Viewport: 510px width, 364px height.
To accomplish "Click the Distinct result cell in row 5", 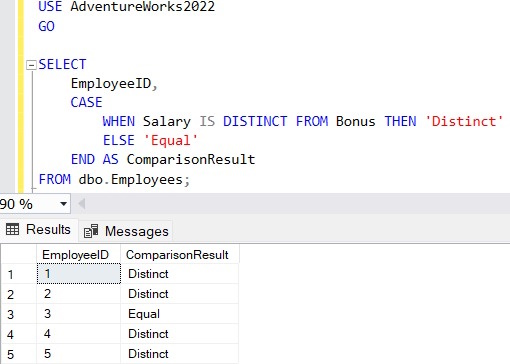I will tap(179, 354).
